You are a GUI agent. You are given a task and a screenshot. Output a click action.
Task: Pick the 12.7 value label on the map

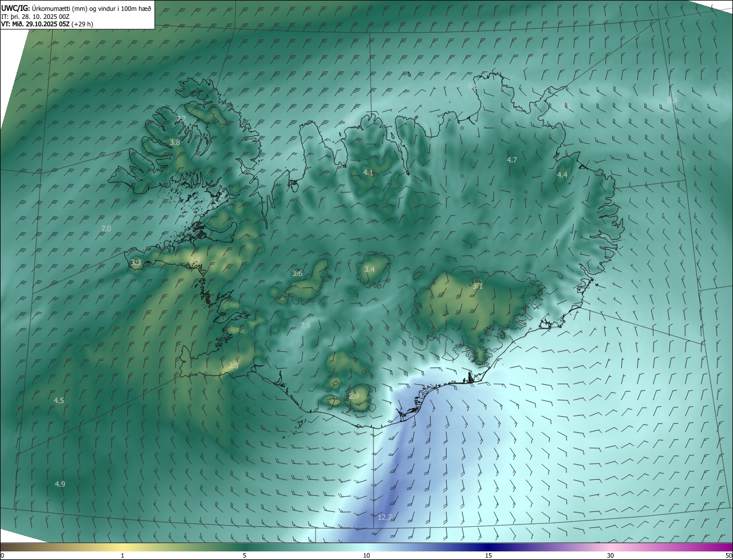[x=385, y=517]
